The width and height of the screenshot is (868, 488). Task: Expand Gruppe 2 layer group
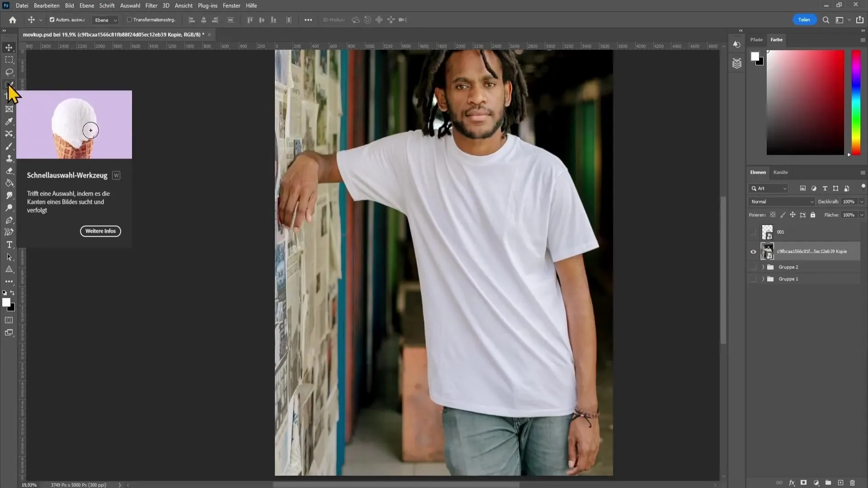pos(764,267)
